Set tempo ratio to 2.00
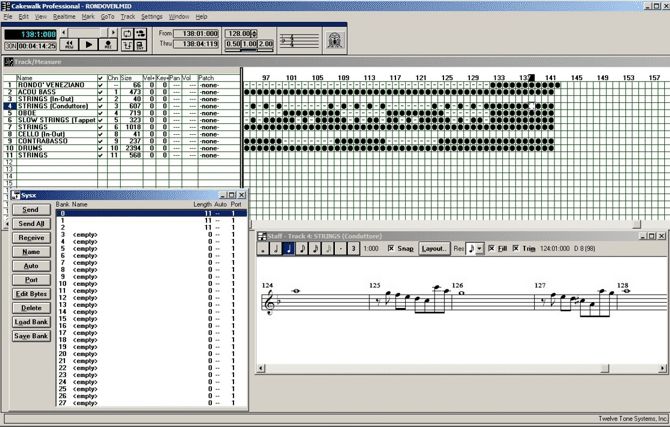 tap(265, 44)
